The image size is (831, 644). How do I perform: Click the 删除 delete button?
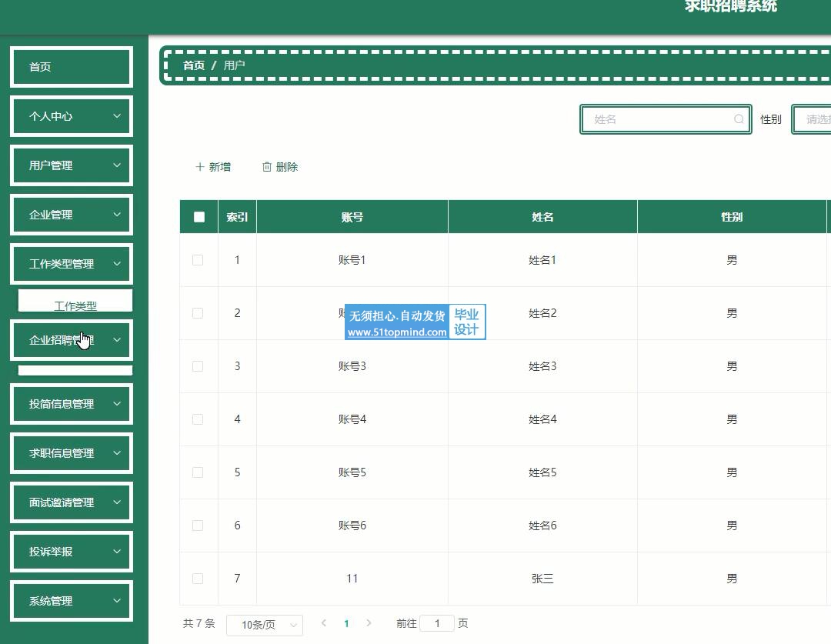[280, 167]
